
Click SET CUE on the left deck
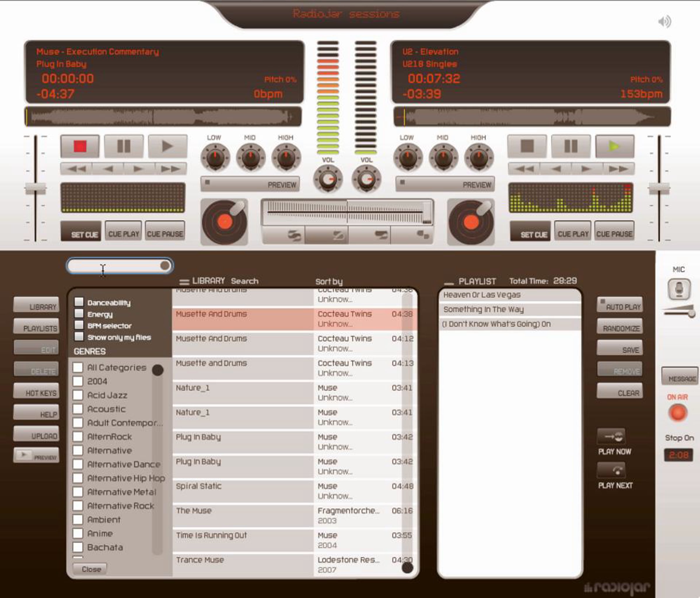click(81, 231)
